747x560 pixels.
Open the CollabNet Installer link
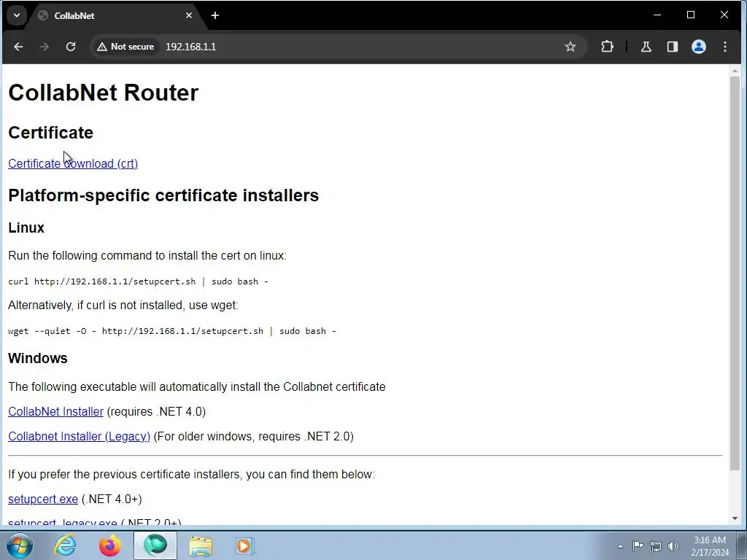(55, 411)
